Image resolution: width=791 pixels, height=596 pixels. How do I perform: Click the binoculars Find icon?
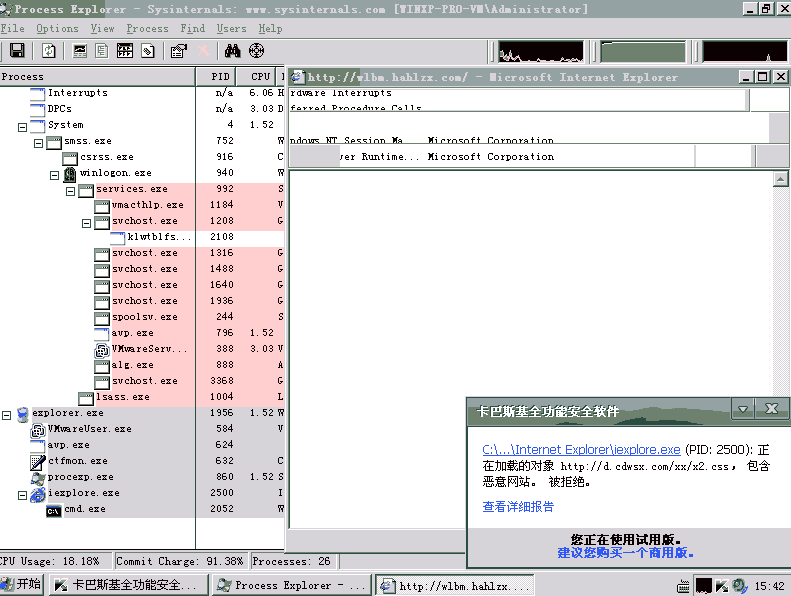click(x=233, y=51)
